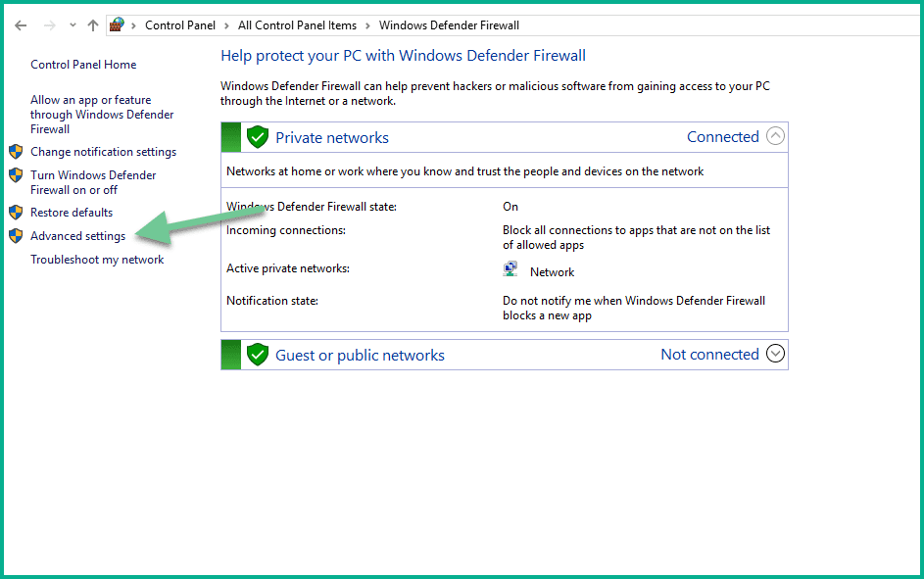Open the recent locations dropdown arrow

coord(73,25)
